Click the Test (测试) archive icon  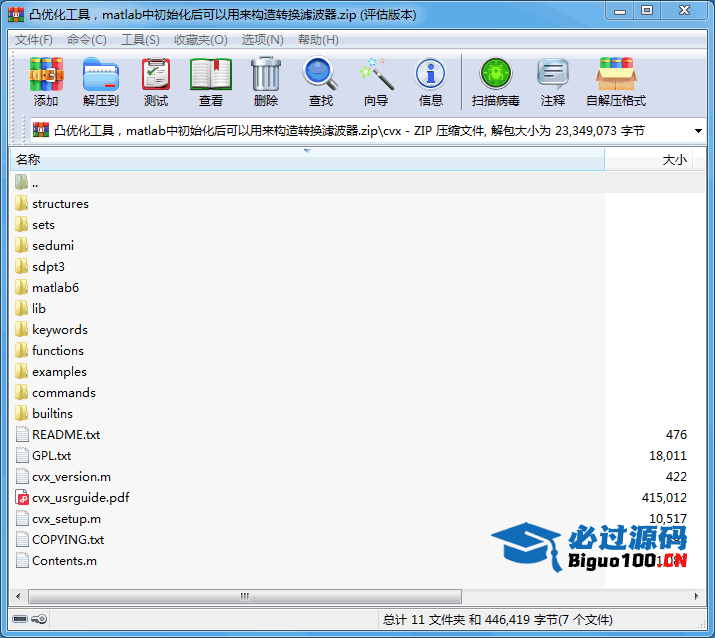(156, 75)
